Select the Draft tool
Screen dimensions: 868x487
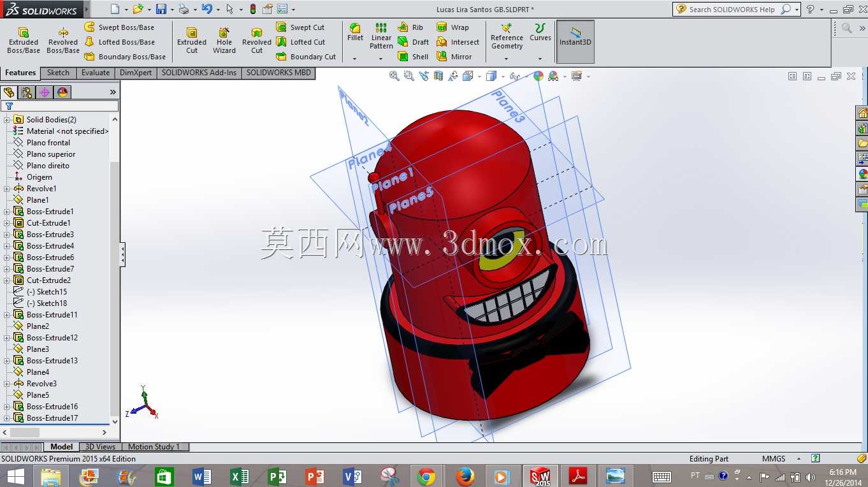click(x=413, y=42)
